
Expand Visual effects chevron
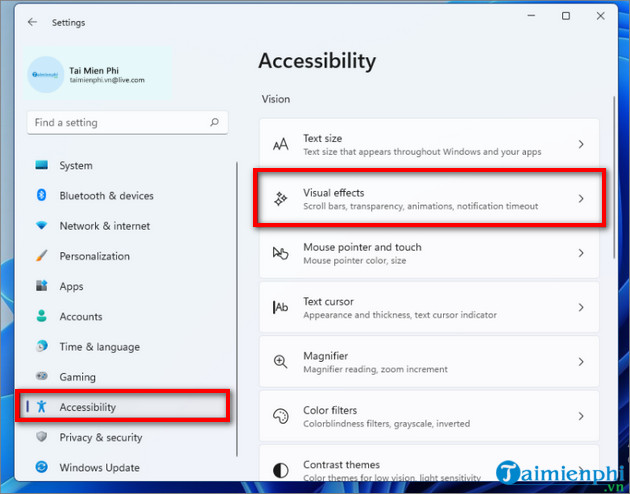pos(581,199)
